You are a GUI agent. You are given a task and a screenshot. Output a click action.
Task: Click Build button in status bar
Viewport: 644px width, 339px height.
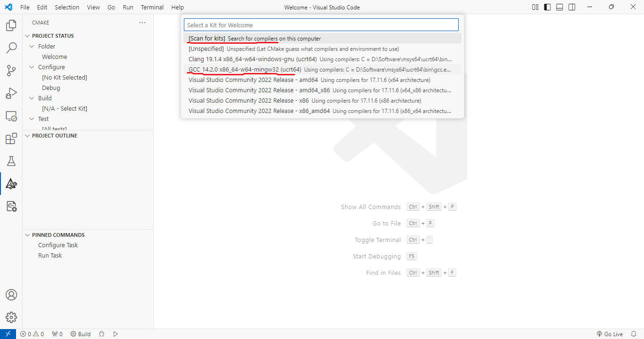click(81, 334)
